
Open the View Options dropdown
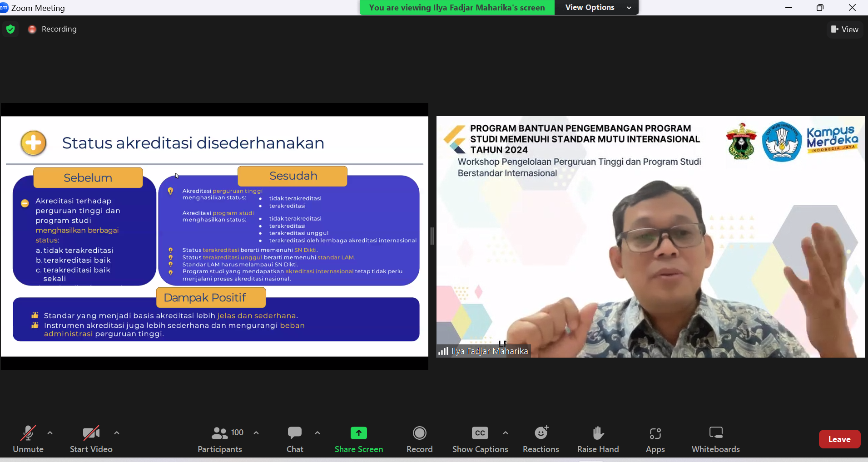[x=596, y=7]
